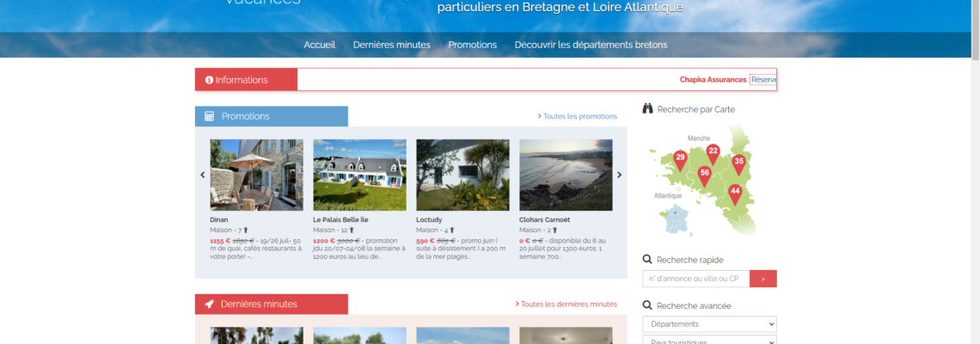The width and height of the screenshot is (980, 344).
Task: Open the Départements dropdown
Action: pyautogui.click(x=709, y=324)
